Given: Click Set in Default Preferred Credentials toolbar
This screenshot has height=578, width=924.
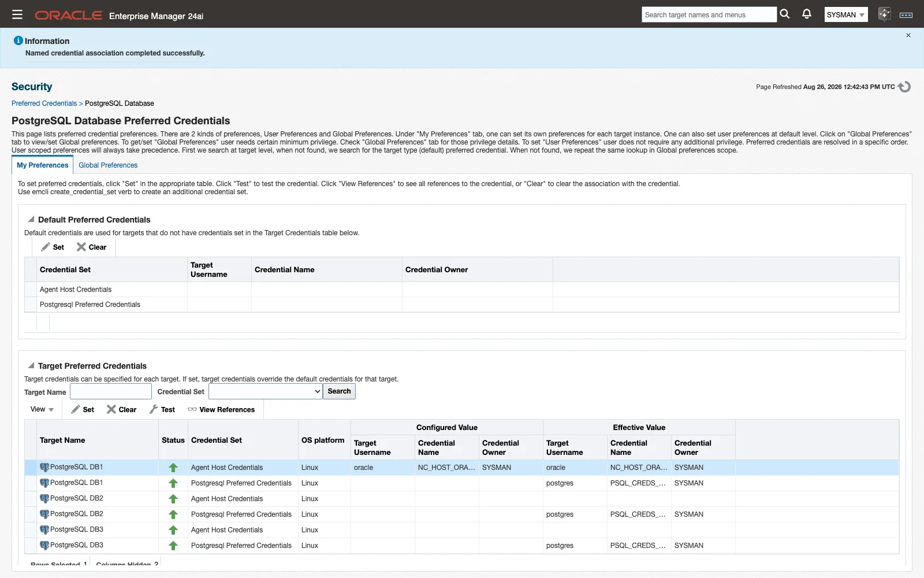Looking at the screenshot, I should [x=53, y=247].
